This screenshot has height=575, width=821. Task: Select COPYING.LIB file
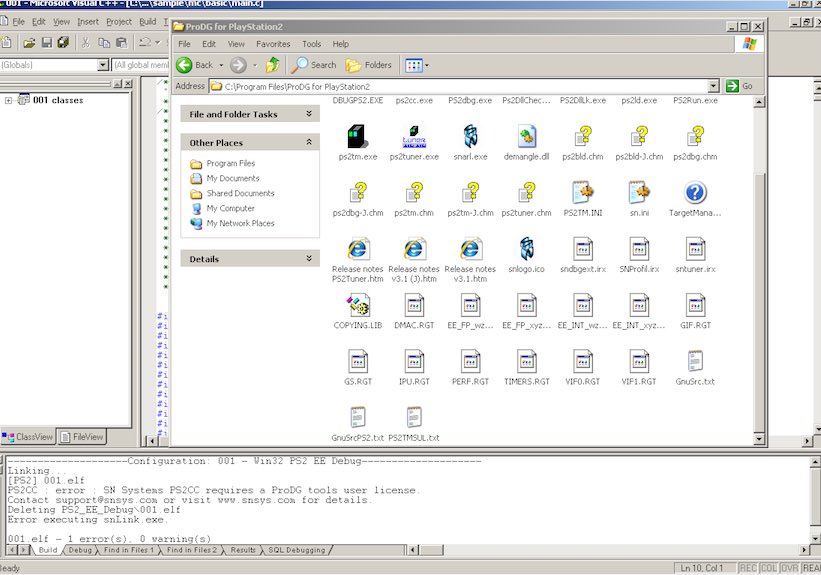358,305
